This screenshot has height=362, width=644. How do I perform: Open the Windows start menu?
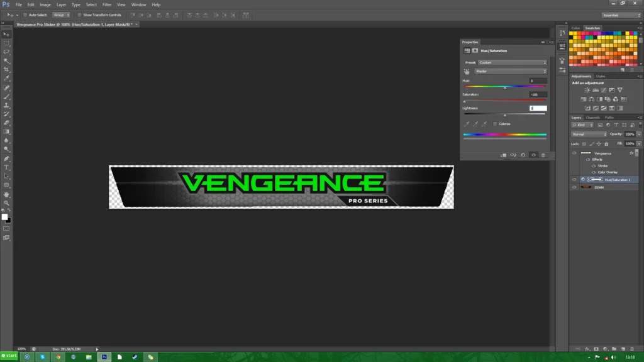pyautogui.click(x=9, y=356)
